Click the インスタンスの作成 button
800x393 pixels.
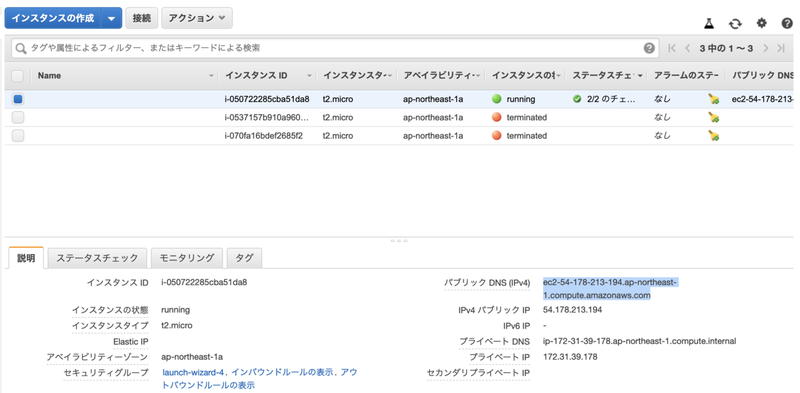[x=53, y=18]
